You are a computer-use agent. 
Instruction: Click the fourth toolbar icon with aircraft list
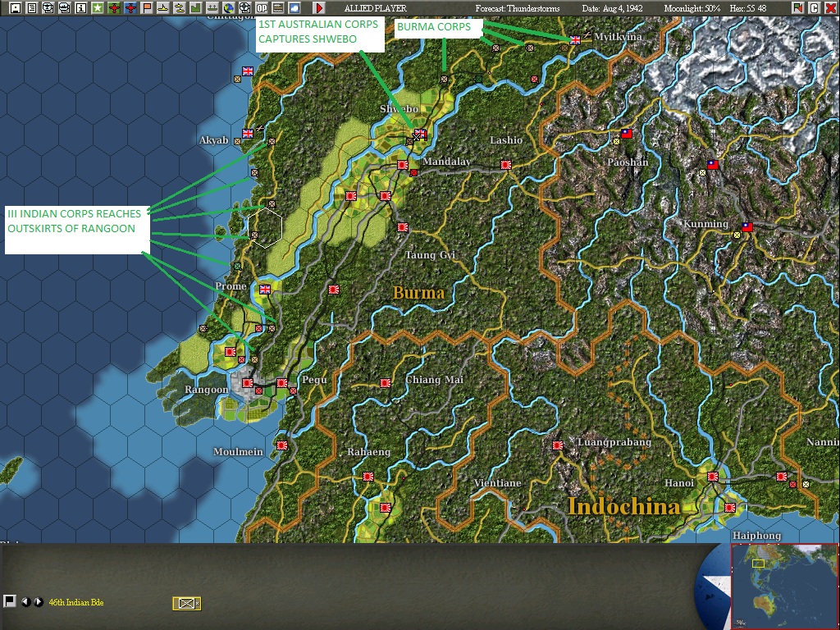pyautogui.click(x=64, y=7)
